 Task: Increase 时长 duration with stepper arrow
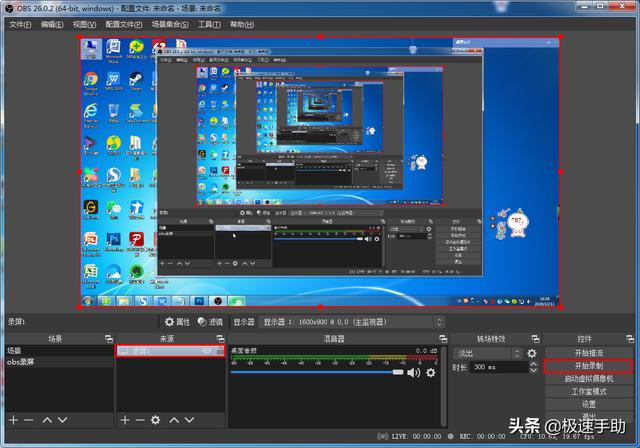533,365
